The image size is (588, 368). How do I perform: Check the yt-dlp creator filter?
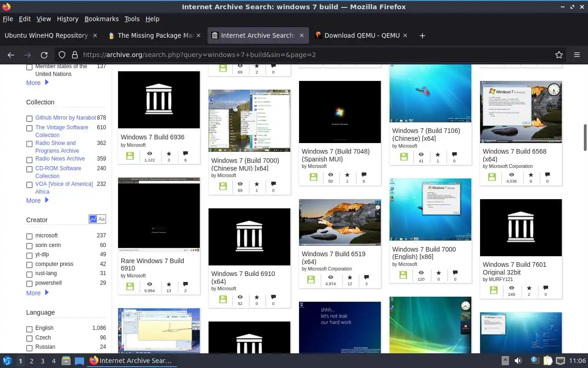coord(29,255)
